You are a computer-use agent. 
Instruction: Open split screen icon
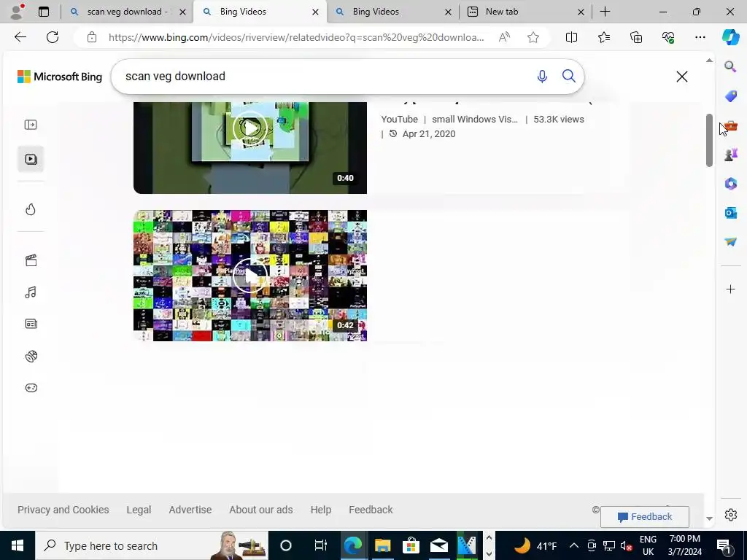(x=571, y=37)
